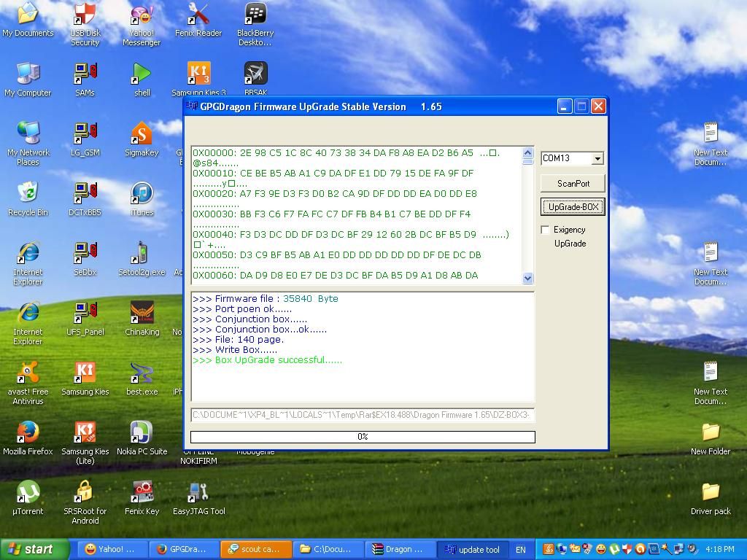Viewport: 747px width, 560px height.
Task: Click the hex dump scrollbar down arrow
Action: click(527, 278)
